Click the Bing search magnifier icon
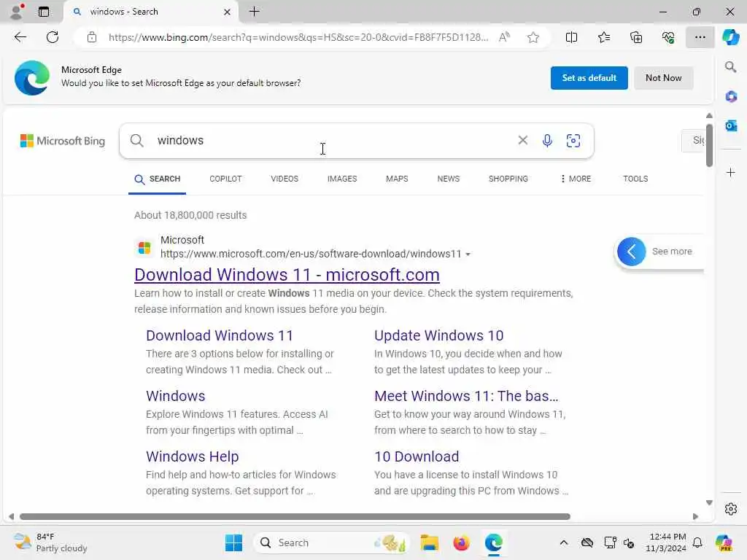The image size is (747, 560). click(136, 141)
